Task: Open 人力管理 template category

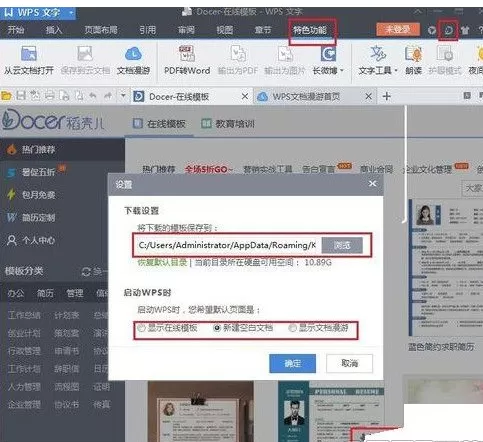Action: pyautogui.click(x=24, y=387)
